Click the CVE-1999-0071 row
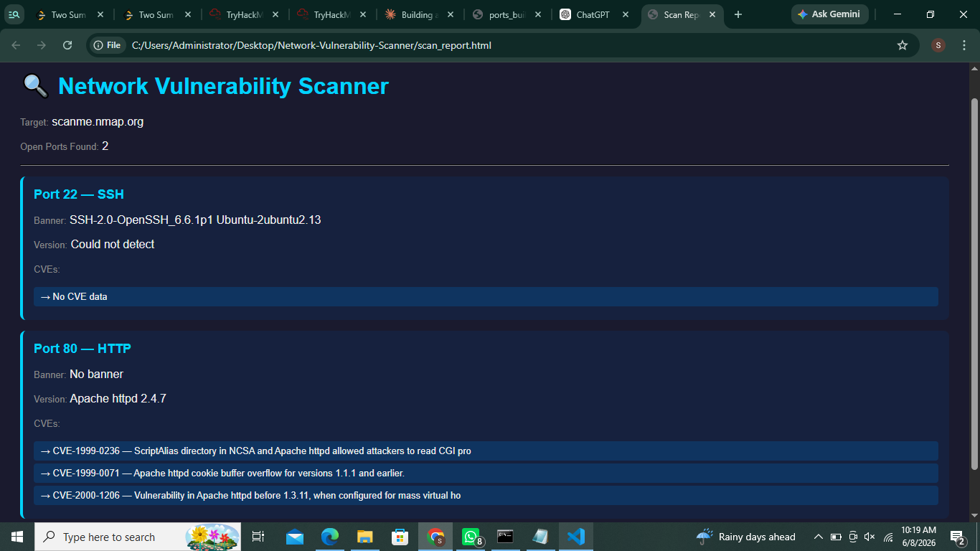Screen dimensions: 980x551 click(x=486, y=474)
